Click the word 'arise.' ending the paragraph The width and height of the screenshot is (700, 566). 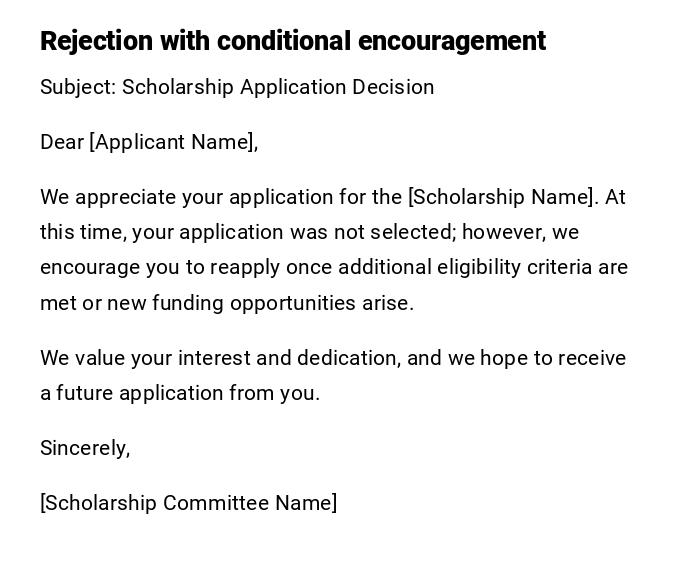388,303
